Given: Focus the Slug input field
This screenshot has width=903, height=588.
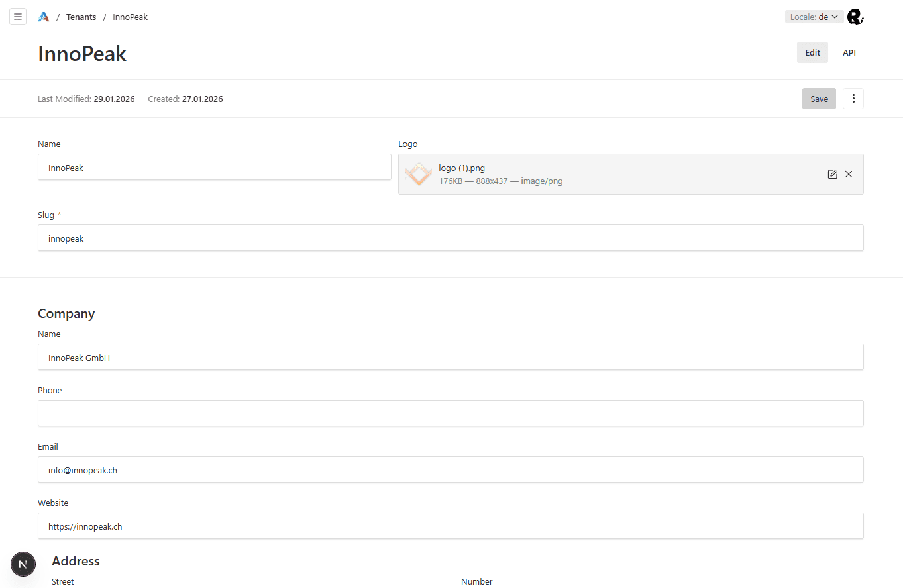Looking at the screenshot, I should click(451, 238).
